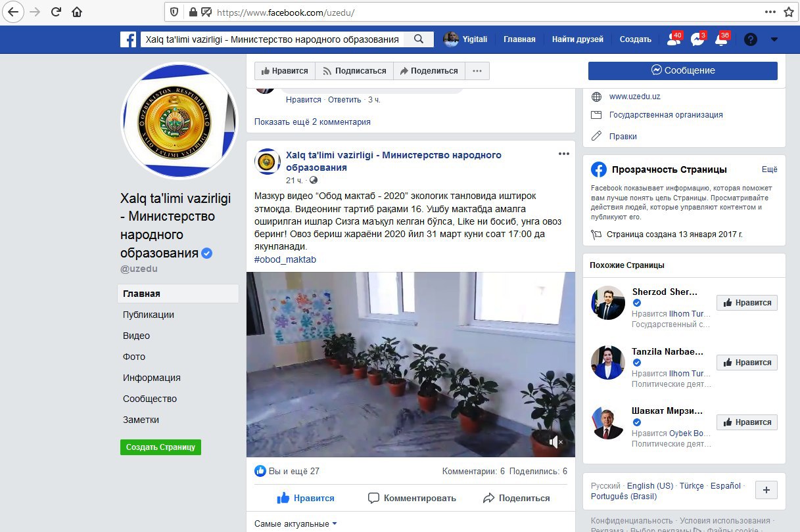This screenshot has height=532, width=800.
Task: Open the page's three-dot more actions button
Action: point(477,71)
